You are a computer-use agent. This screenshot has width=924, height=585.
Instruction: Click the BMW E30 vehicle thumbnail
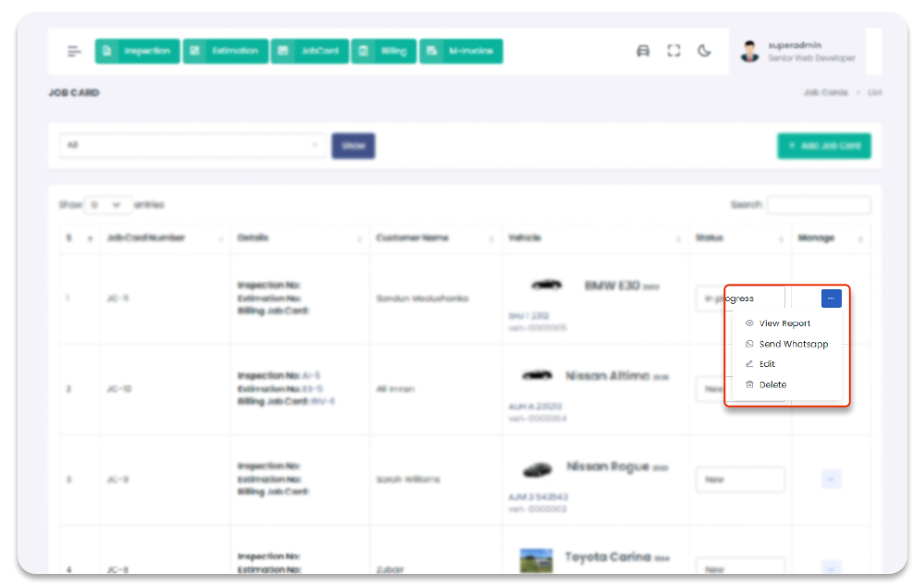click(x=546, y=286)
